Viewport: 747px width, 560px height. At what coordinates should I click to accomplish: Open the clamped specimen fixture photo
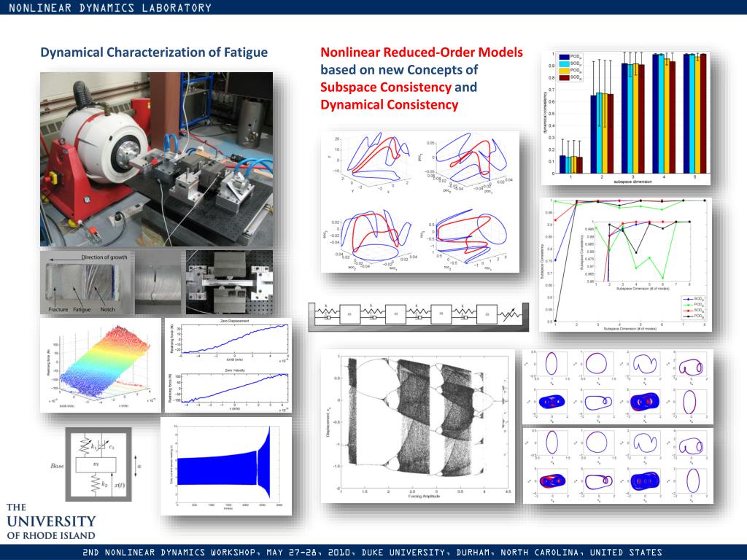[229, 282]
